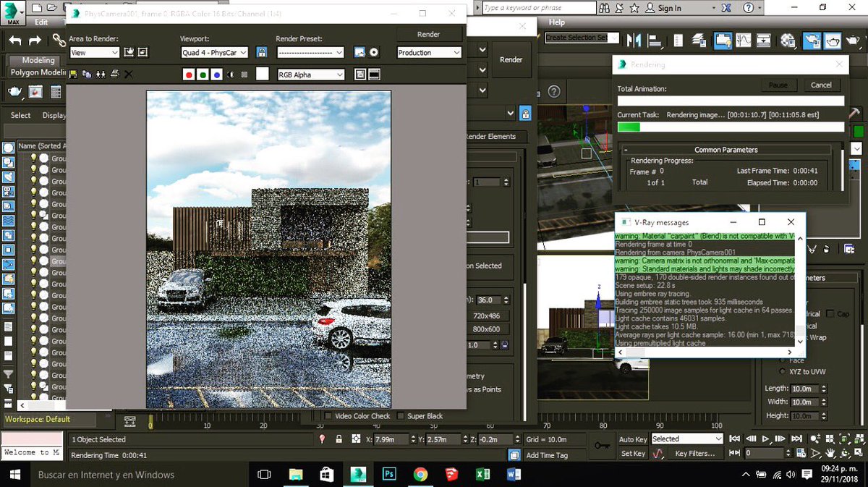The image size is (868, 487).
Task: Open the Render Preset dropdown
Action: pyautogui.click(x=310, y=53)
